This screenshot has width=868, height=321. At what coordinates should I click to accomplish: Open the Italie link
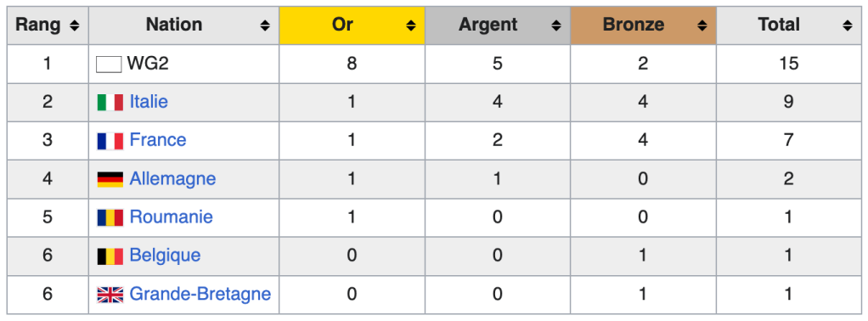pyautogui.click(x=149, y=102)
